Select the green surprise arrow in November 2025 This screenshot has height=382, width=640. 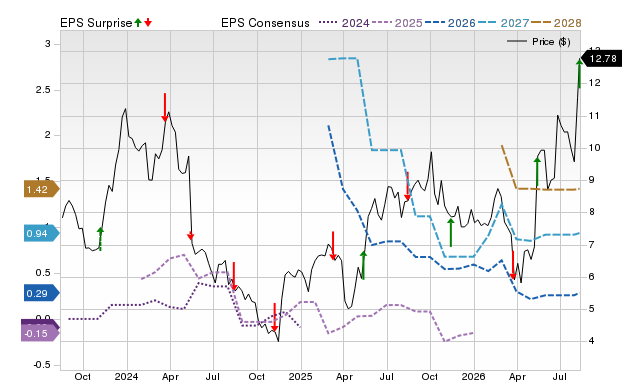(x=451, y=233)
